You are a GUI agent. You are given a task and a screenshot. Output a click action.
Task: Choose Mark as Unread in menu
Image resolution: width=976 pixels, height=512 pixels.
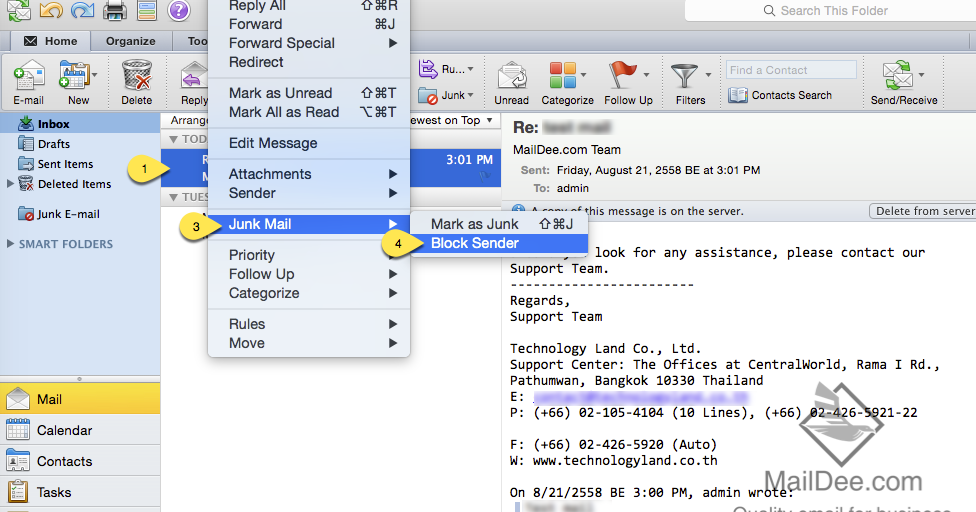click(309, 93)
